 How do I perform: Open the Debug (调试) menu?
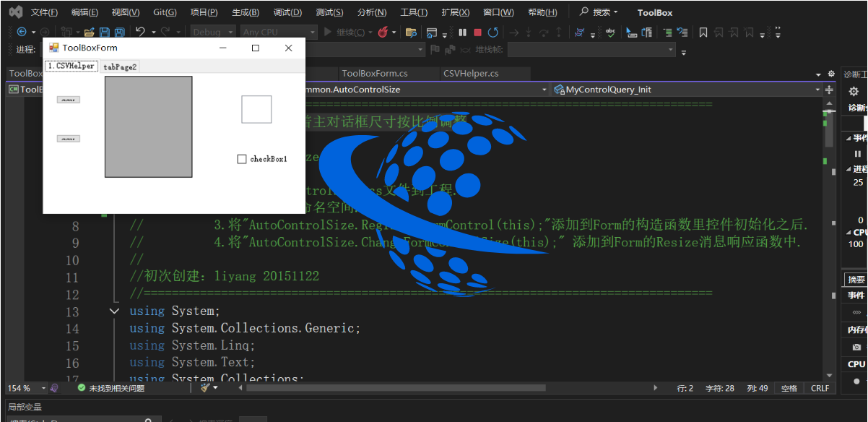[x=287, y=12]
